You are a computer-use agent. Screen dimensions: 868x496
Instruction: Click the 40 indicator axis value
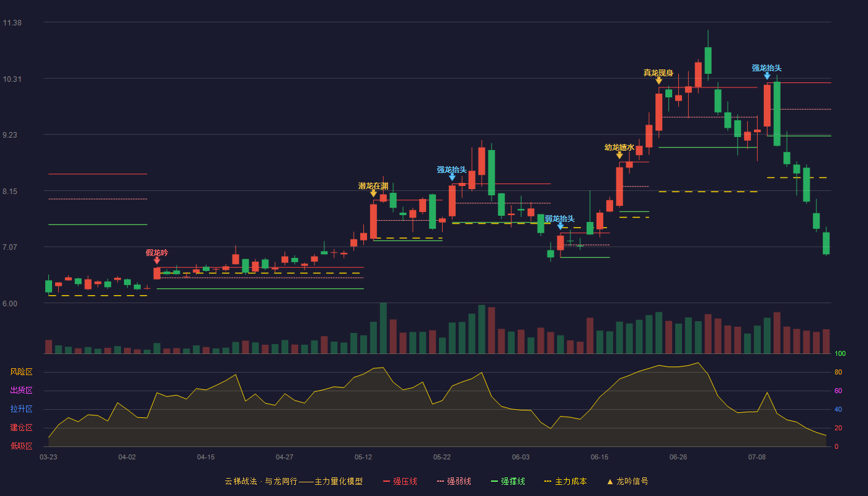tap(838, 409)
